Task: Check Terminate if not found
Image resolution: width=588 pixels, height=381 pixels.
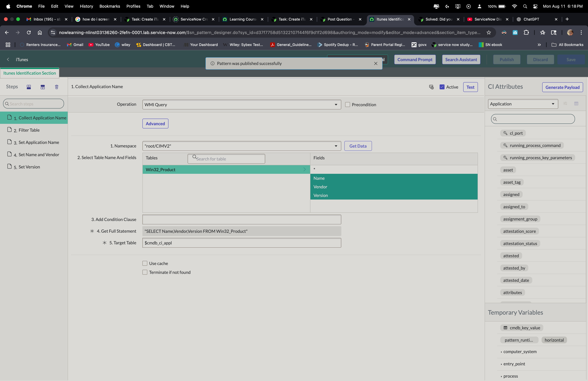Action: click(145, 272)
